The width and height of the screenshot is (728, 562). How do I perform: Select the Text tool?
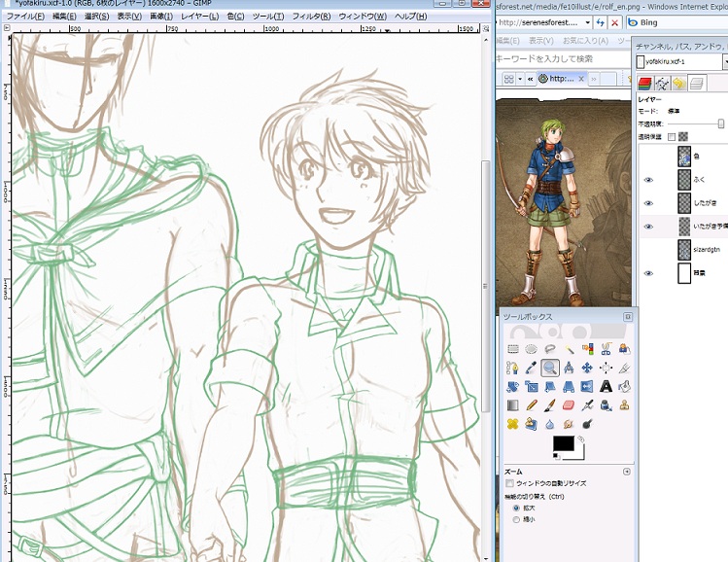(x=606, y=386)
